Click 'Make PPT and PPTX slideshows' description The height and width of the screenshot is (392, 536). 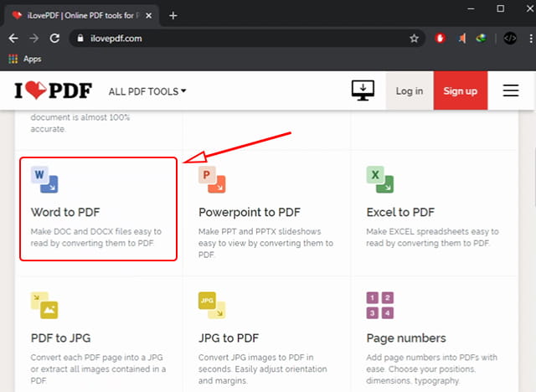[265, 243]
